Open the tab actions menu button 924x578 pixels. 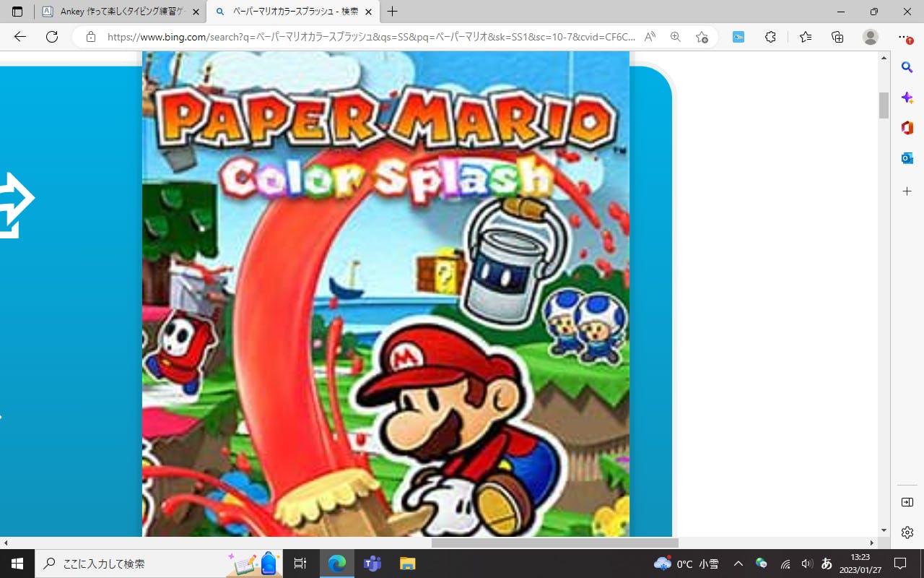(x=17, y=12)
